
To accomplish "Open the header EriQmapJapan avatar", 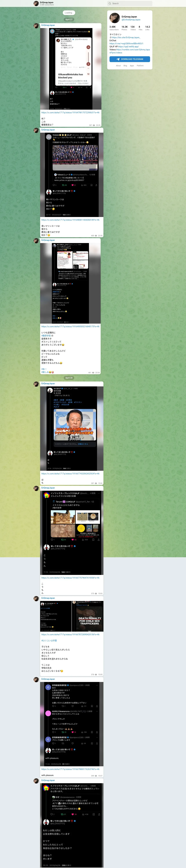I will [x=36, y=3].
